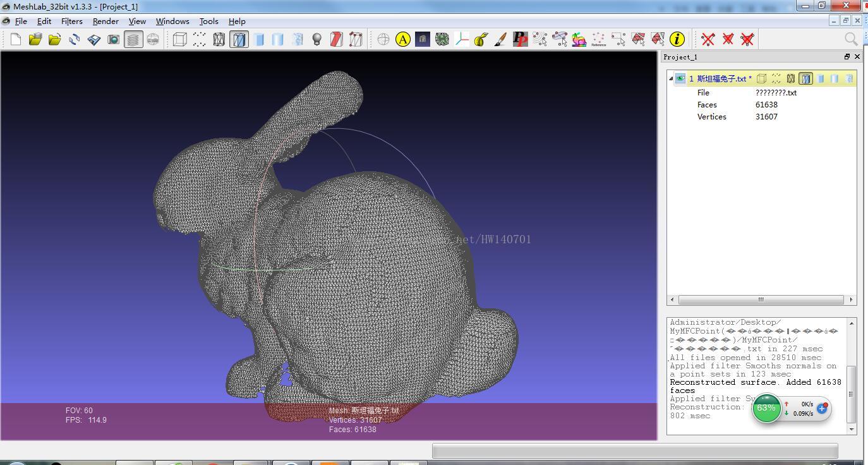Open the raster mode globe icon

tap(153, 39)
